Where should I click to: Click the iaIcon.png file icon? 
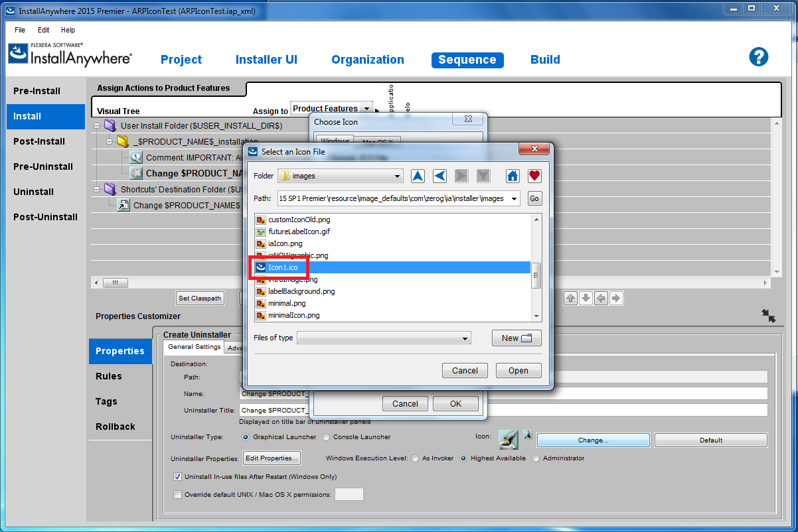pos(261,243)
